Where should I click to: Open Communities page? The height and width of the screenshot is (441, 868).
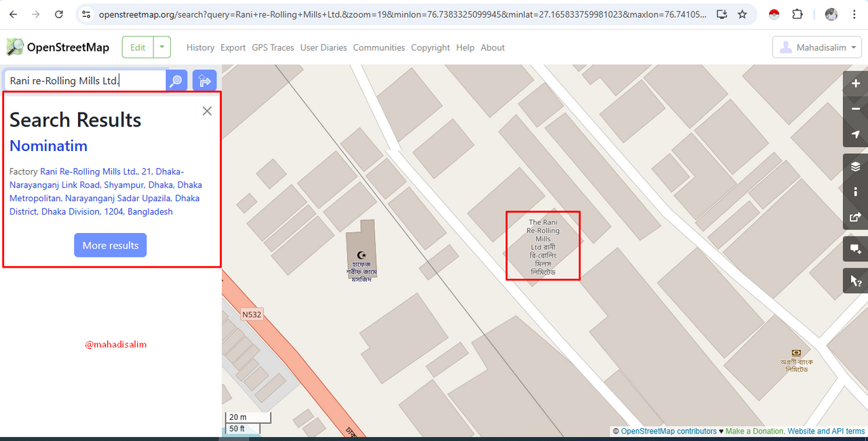tap(379, 47)
